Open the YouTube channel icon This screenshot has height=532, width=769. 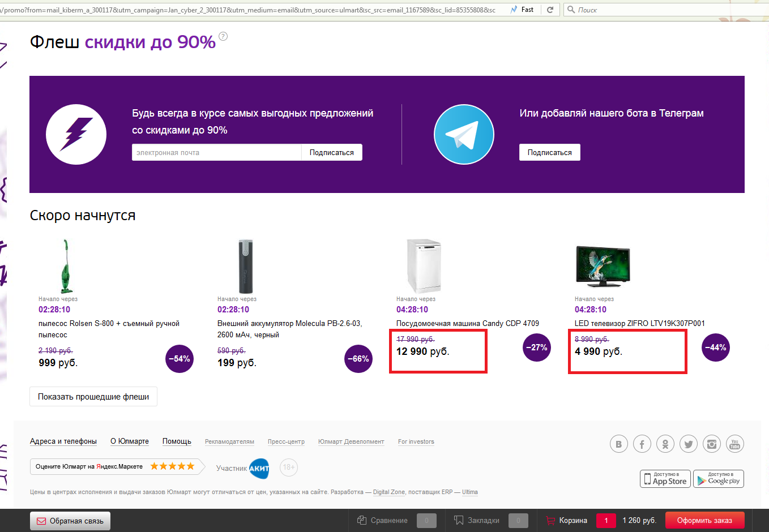click(x=735, y=444)
